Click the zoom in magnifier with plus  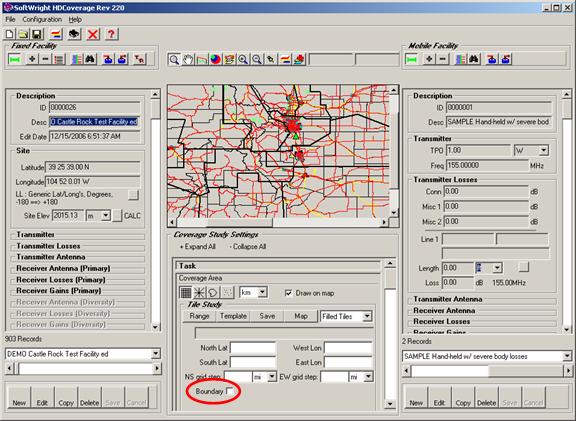pyautogui.click(x=243, y=59)
